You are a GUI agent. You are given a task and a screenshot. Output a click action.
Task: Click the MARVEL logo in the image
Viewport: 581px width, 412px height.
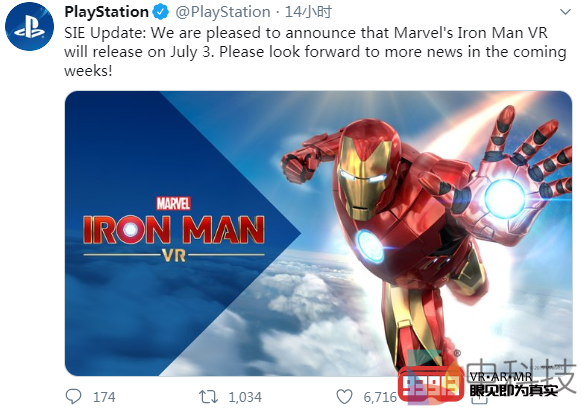pos(173,203)
